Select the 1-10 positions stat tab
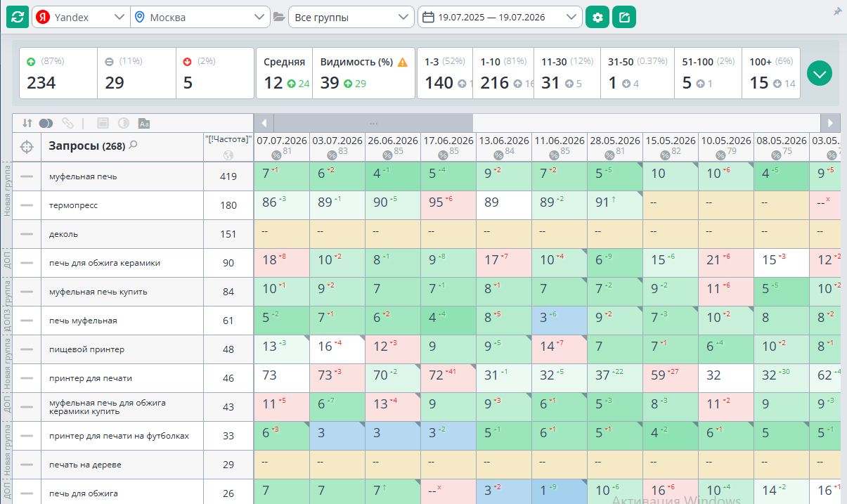847x504 pixels. (503, 73)
